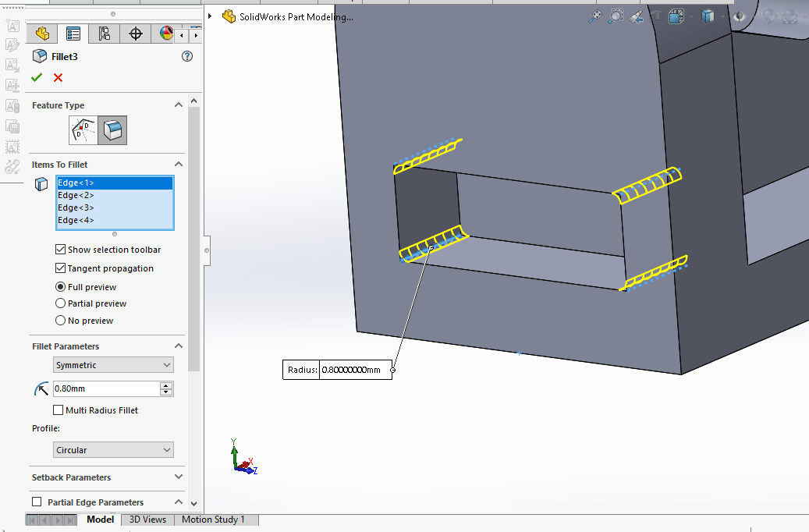The width and height of the screenshot is (809, 532).
Task: Uncheck the Show selection toolbar checkbox
Action: pyautogui.click(x=61, y=250)
